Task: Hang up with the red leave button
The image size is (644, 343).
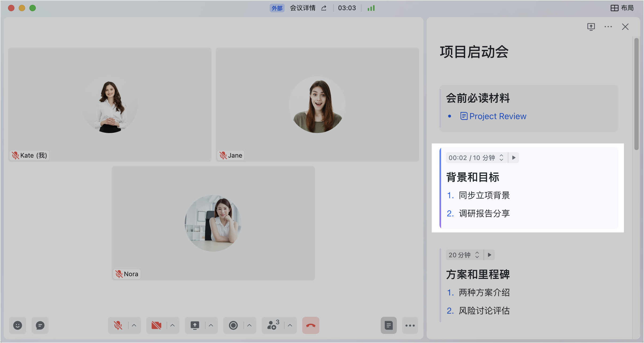Action: (311, 325)
